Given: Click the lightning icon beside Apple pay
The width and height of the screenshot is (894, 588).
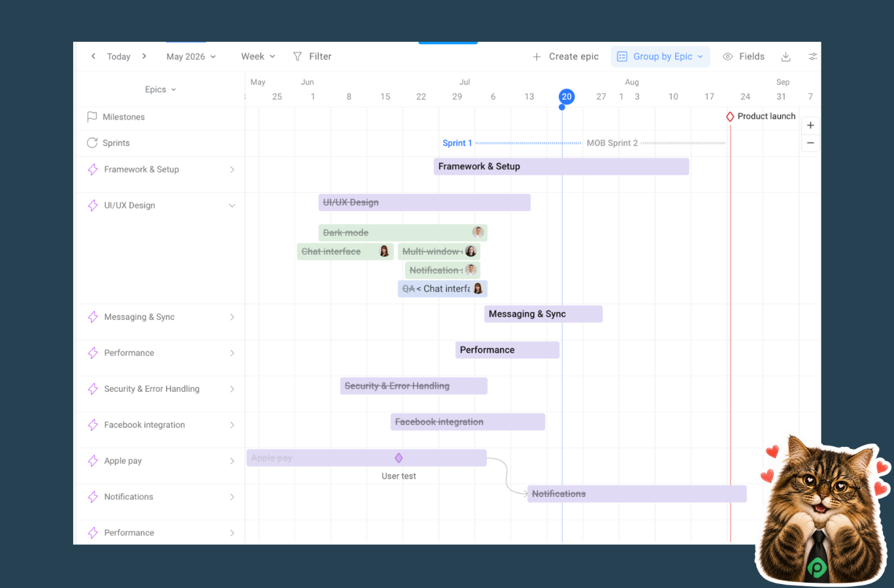Looking at the screenshot, I should (93, 461).
